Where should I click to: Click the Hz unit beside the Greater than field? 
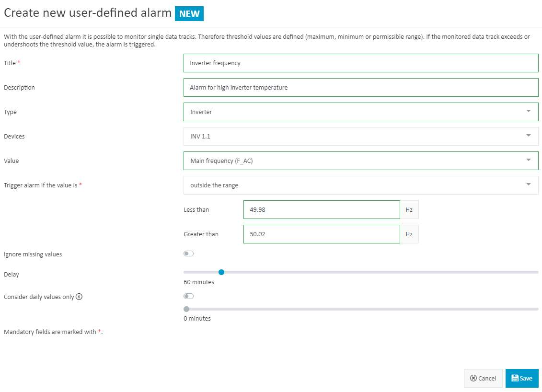[409, 234]
